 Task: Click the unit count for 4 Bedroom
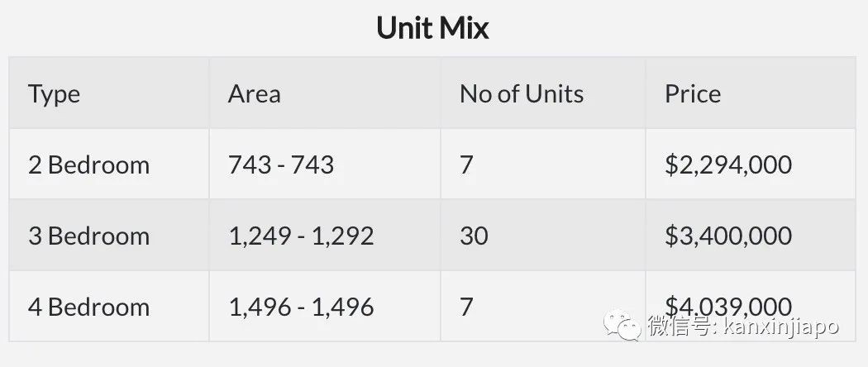point(466,307)
